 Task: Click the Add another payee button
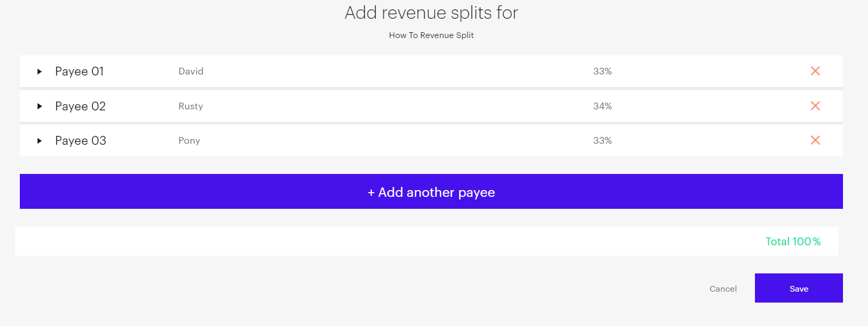pyautogui.click(x=431, y=192)
